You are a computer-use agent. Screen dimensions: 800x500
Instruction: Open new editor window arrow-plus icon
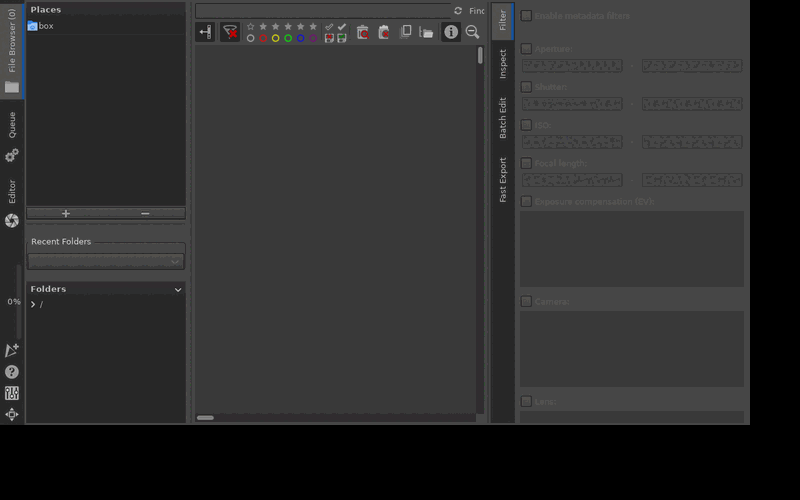tap(12, 351)
